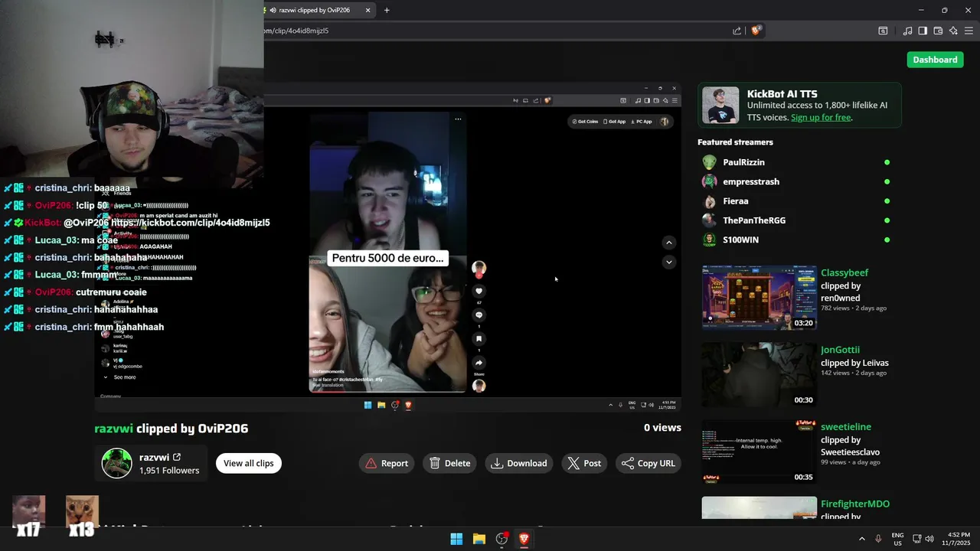Open the green Dashboard button
The height and width of the screenshot is (551, 980).
(935, 60)
